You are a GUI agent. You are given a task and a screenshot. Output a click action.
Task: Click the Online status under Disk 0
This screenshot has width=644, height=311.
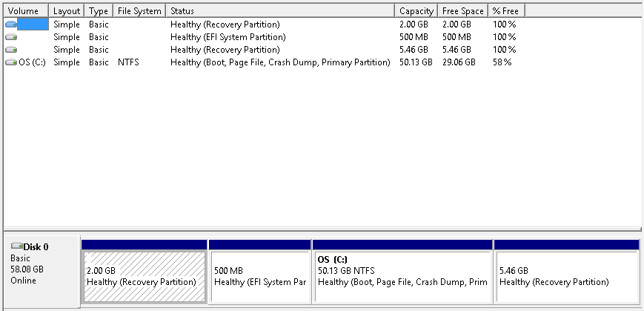24,281
